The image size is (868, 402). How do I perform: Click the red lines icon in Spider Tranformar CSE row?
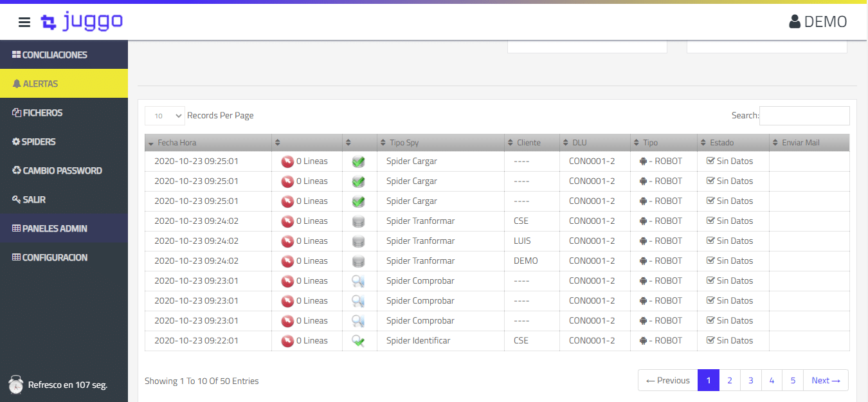(x=287, y=221)
